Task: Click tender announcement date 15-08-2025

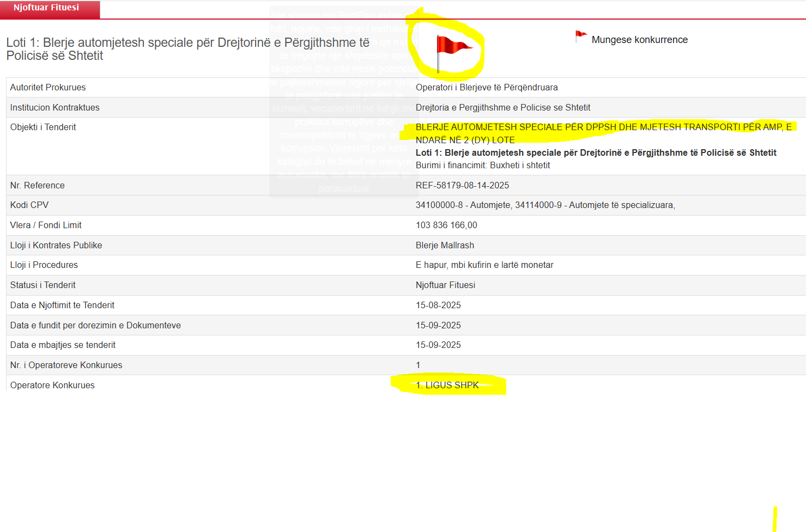Action: click(438, 305)
